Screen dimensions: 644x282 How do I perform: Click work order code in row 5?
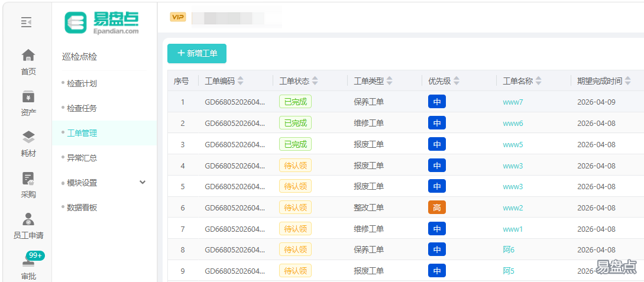pyautogui.click(x=235, y=186)
